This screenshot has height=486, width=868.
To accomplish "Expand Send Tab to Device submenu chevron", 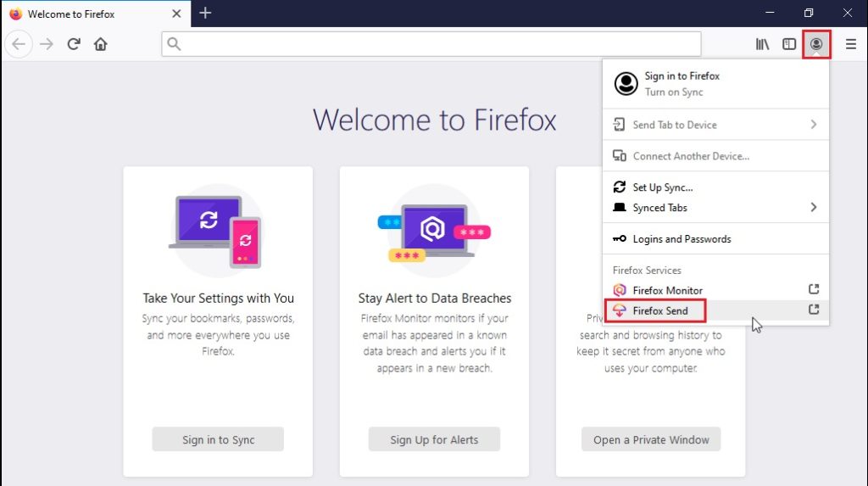I will 813,125.
